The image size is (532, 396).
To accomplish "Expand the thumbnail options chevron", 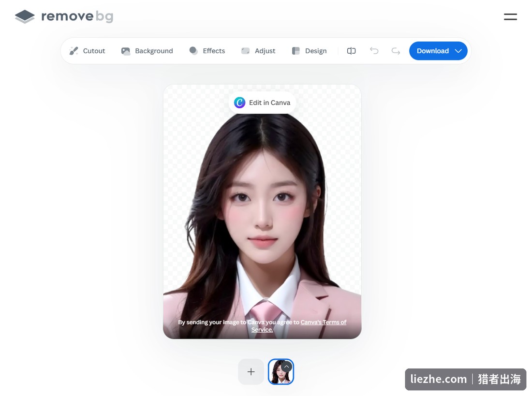I will (287, 367).
